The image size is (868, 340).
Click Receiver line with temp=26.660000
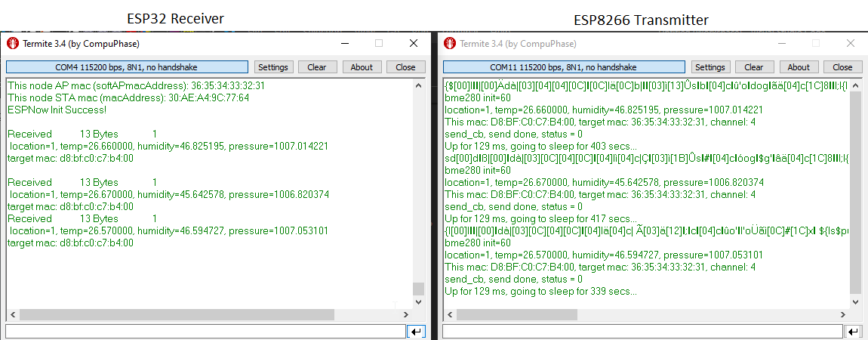[169, 146]
